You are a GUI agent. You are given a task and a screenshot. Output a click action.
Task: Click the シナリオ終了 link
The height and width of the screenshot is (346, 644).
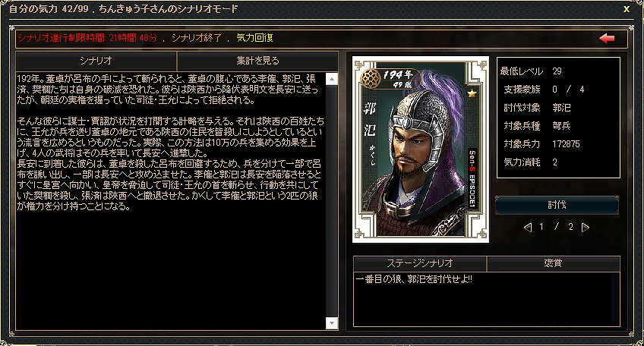tap(197, 38)
